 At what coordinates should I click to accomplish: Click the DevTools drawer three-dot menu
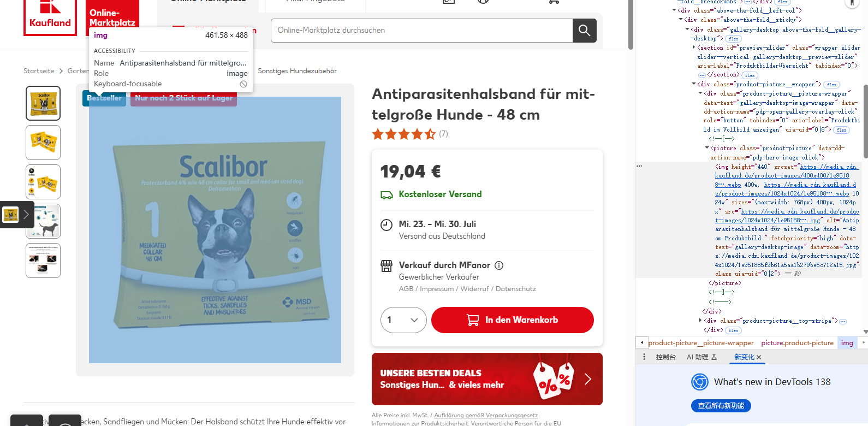[x=644, y=357]
